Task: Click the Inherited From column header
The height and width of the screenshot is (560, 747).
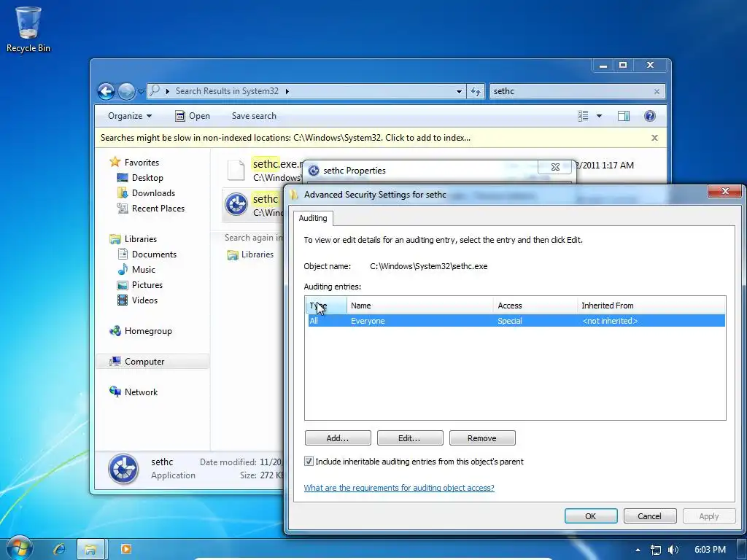Action: pyautogui.click(x=651, y=306)
